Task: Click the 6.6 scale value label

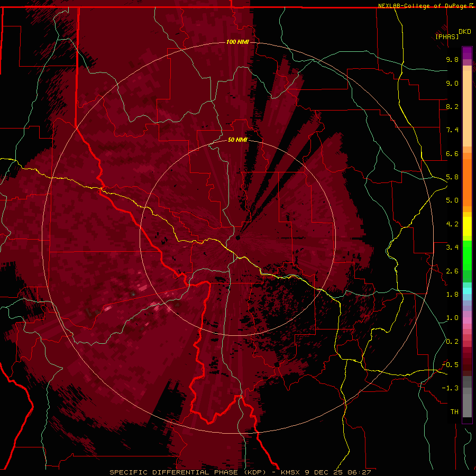Action: tap(452, 153)
